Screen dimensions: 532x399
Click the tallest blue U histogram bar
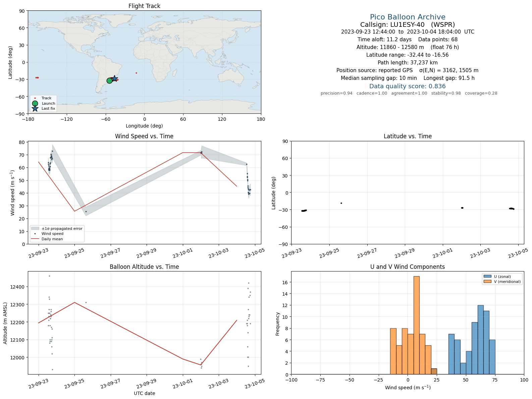point(480,340)
